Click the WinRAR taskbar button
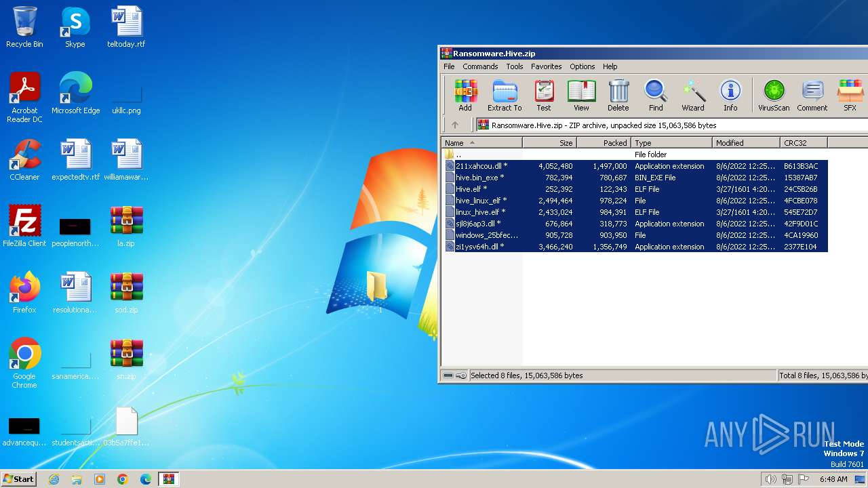Screen dimensions: 868x488 coord(168,479)
